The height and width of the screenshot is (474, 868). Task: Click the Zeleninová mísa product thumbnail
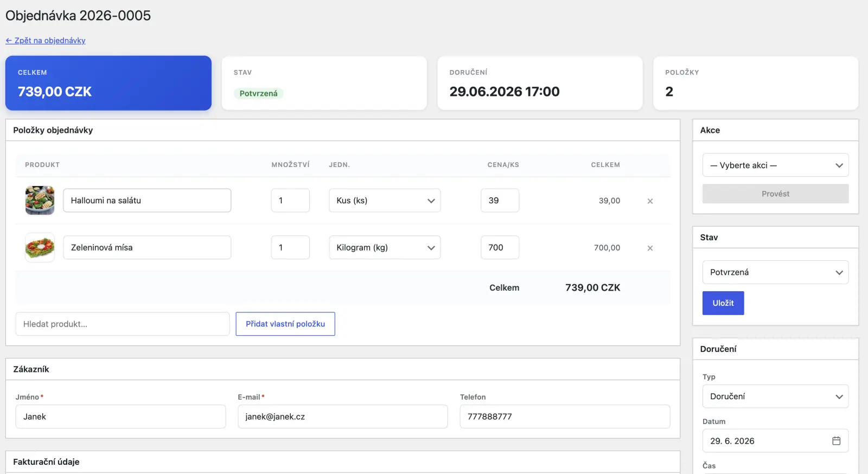coord(40,247)
